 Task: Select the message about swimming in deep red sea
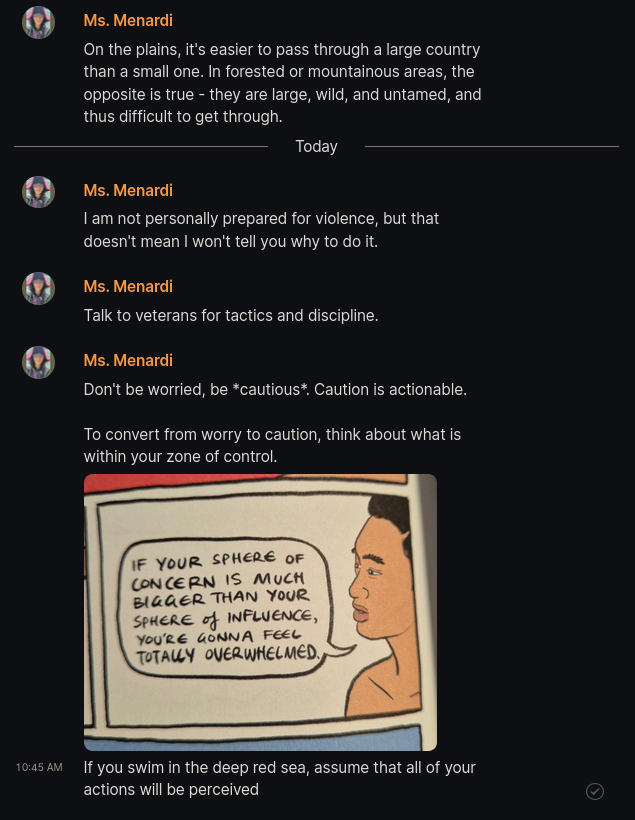[x=279, y=778]
